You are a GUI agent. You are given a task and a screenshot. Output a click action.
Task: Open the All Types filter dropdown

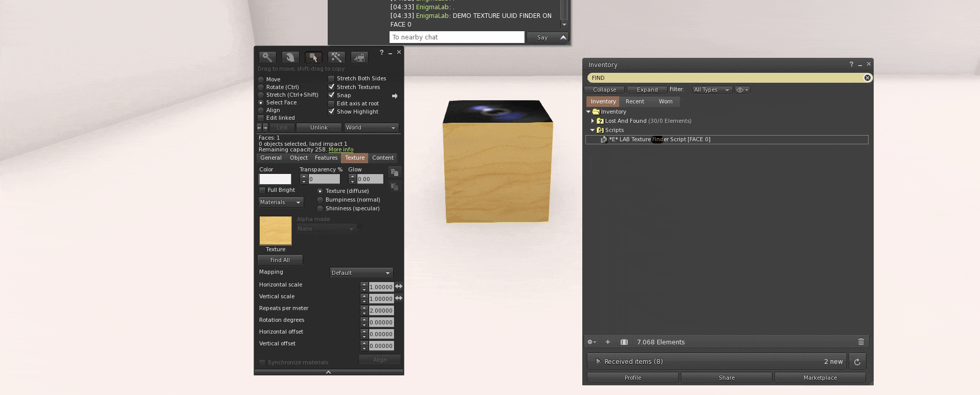712,90
